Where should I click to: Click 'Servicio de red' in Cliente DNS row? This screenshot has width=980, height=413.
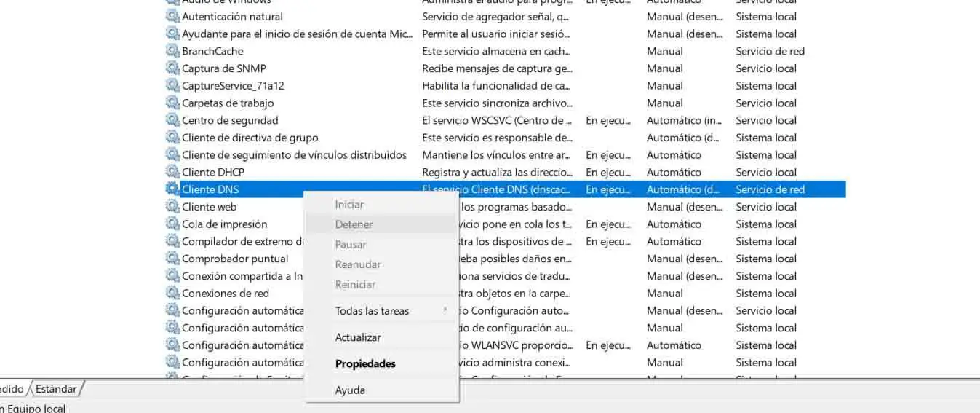770,189
